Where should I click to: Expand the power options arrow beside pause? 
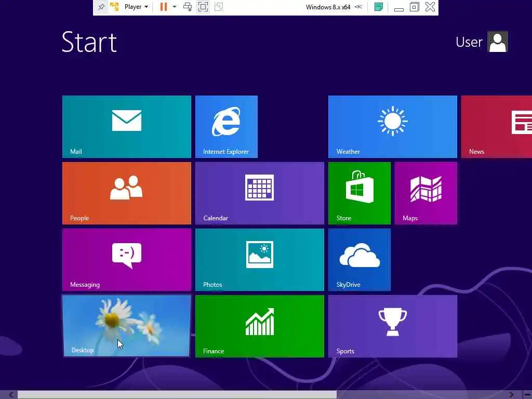click(x=175, y=7)
